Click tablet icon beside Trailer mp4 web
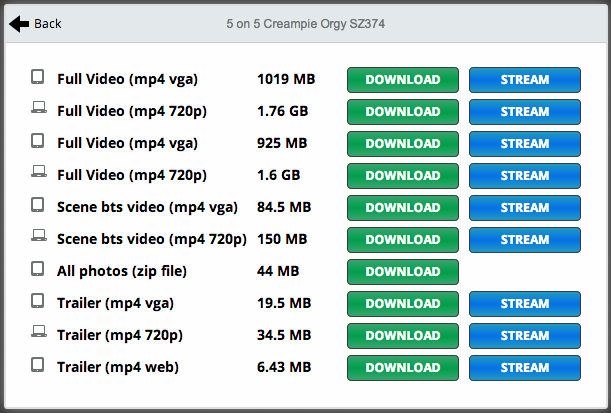Screen dimensions: 611x413 click(x=38, y=365)
